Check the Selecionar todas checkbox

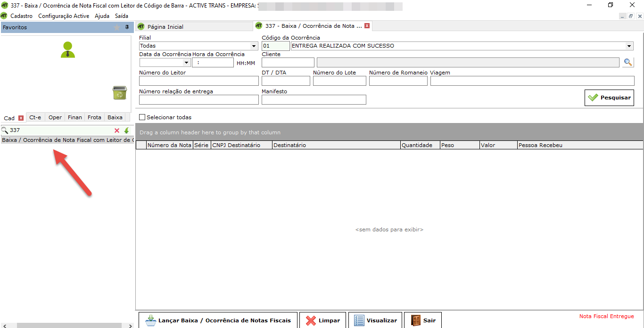(142, 117)
